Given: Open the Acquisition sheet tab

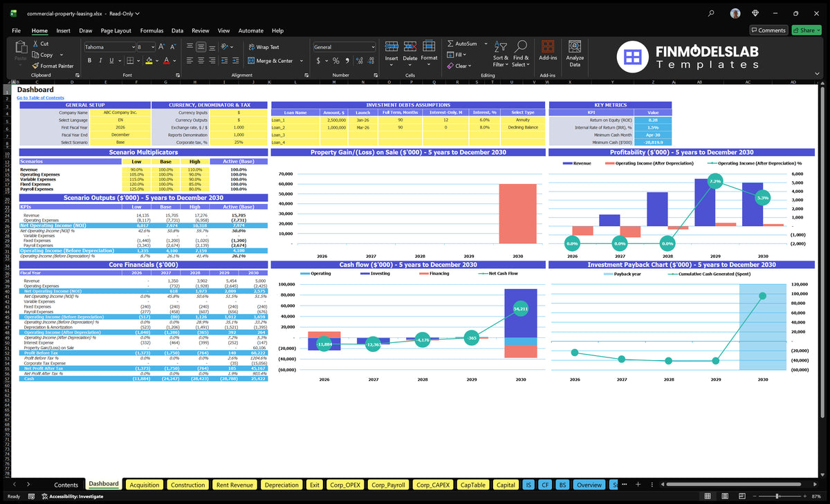Looking at the screenshot, I should point(144,485).
